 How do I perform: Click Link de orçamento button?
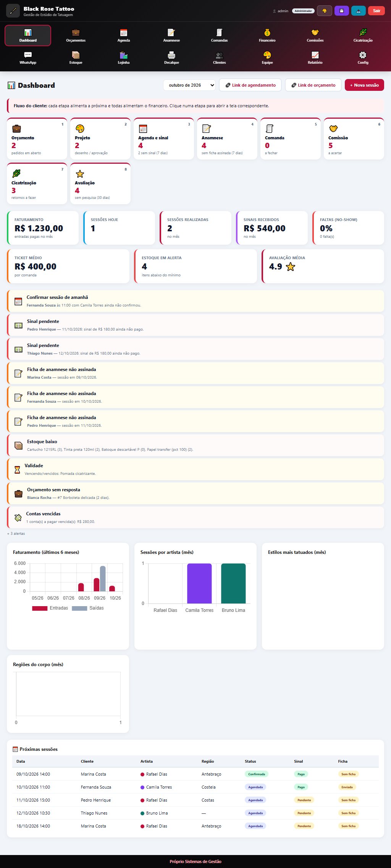point(313,85)
